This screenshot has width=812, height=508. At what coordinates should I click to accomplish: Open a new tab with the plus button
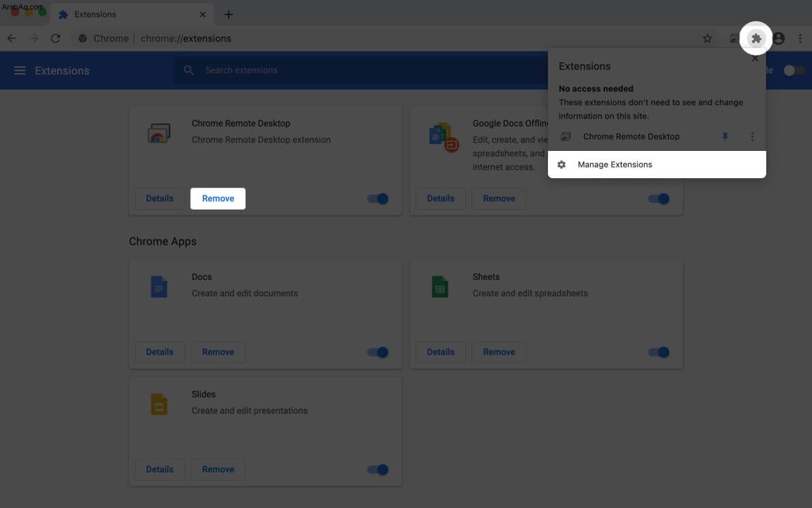coord(229,14)
